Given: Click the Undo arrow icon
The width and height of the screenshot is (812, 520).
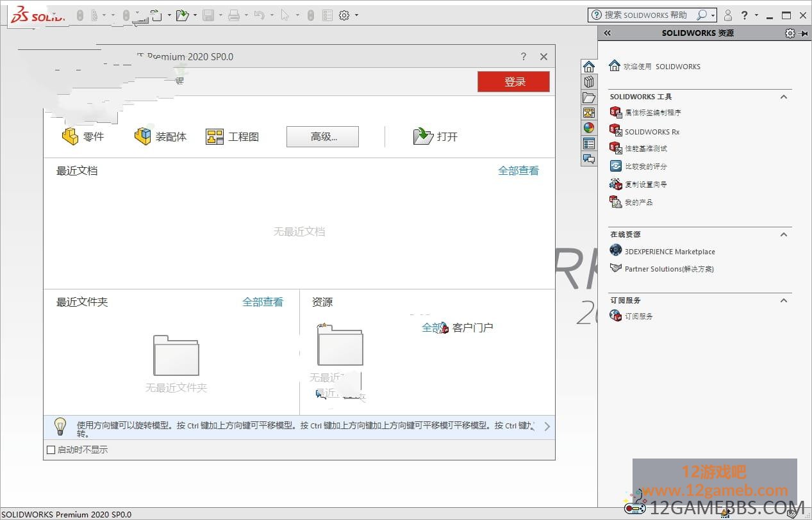Looking at the screenshot, I should click(x=259, y=15).
